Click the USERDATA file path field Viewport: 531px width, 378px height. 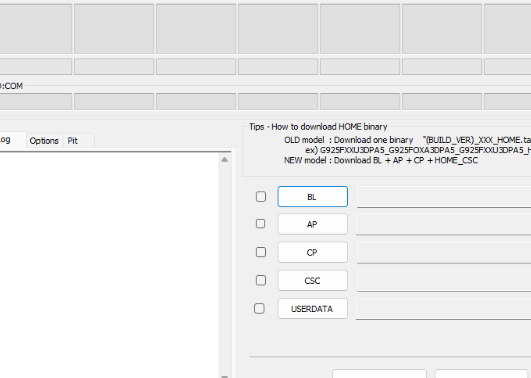tap(444, 309)
